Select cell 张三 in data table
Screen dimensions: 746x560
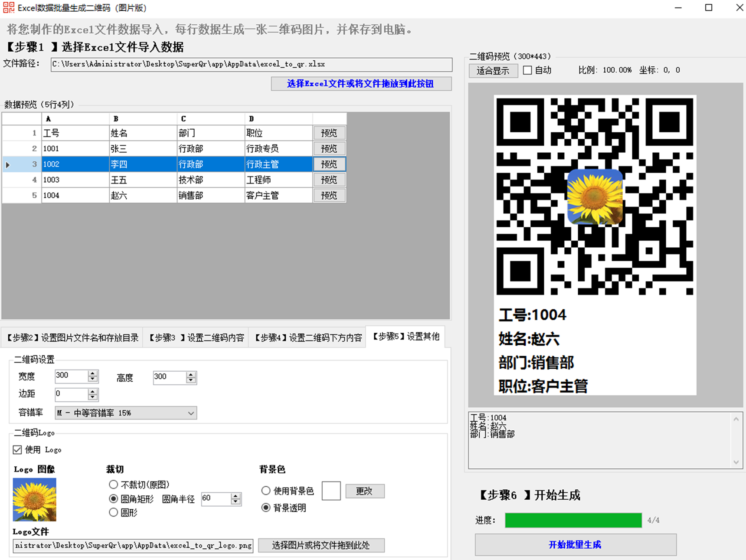143,149
